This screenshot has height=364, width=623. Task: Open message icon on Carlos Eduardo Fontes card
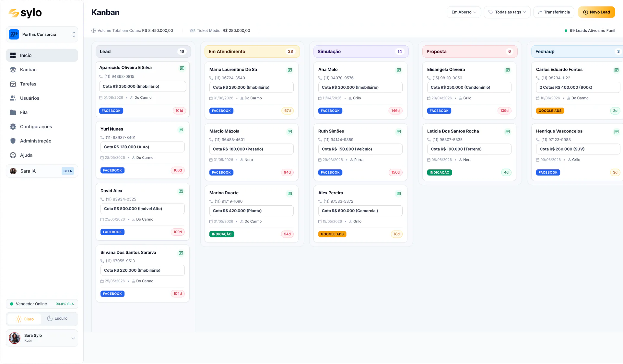[x=617, y=70]
